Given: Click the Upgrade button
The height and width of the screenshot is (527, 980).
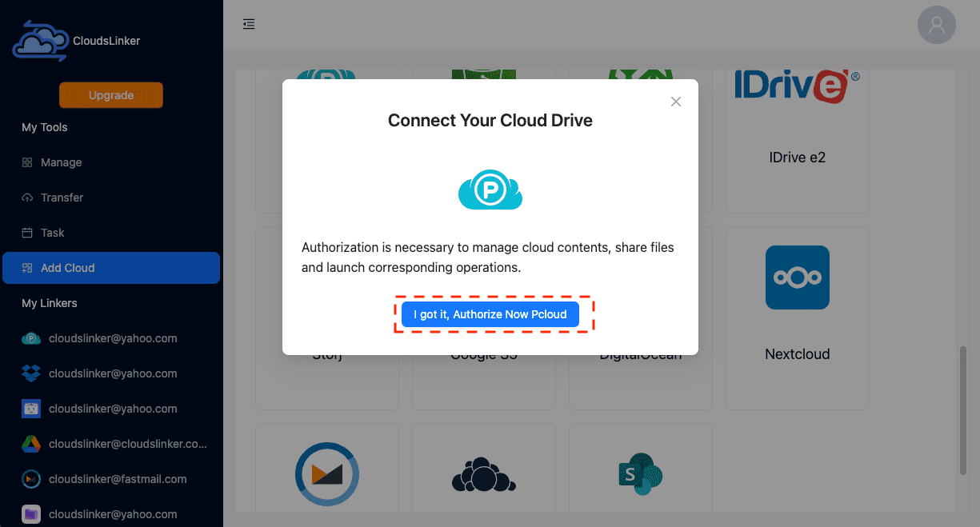Looking at the screenshot, I should coord(111,95).
